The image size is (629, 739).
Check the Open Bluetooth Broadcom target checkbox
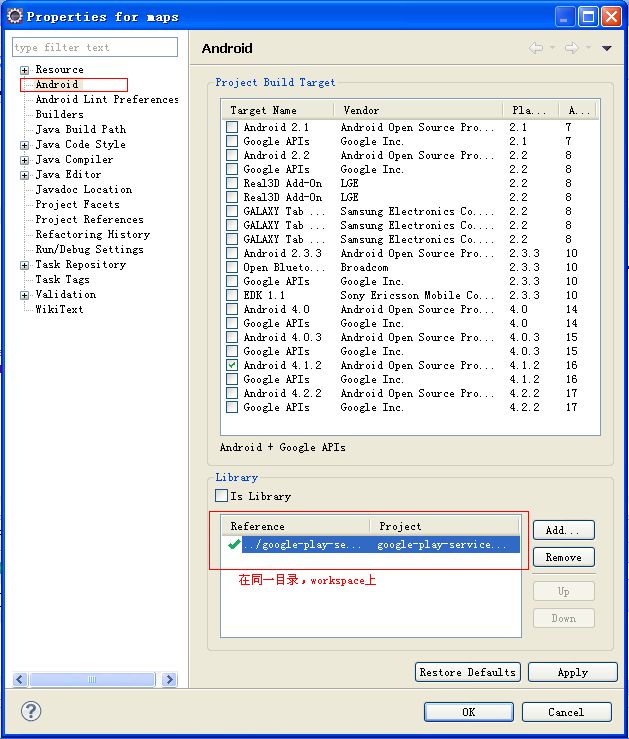[x=232, y=267]
